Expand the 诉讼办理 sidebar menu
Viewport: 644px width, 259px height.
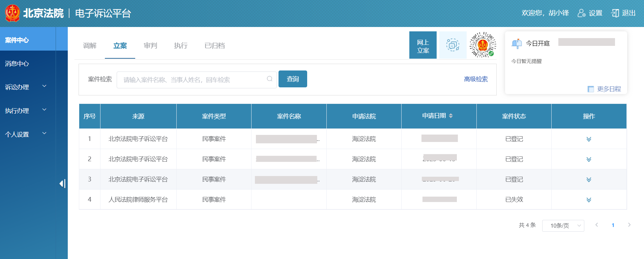click(28, 87)
